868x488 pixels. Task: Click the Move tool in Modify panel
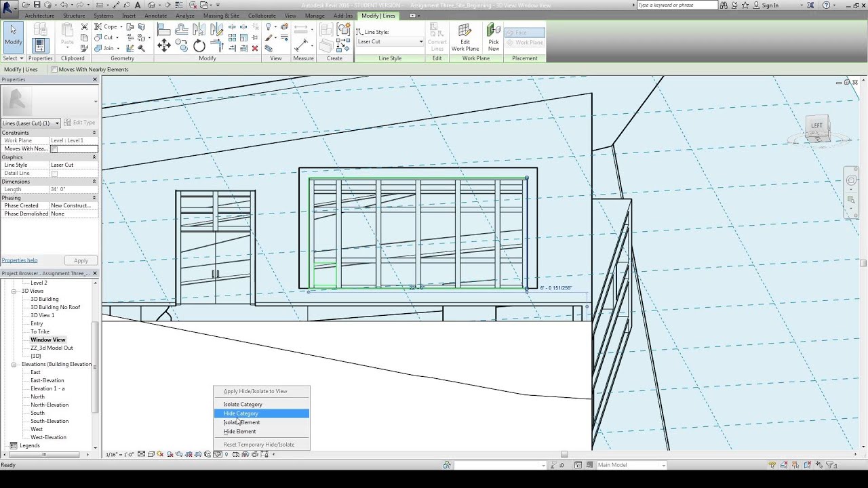(x=164, y=45)
